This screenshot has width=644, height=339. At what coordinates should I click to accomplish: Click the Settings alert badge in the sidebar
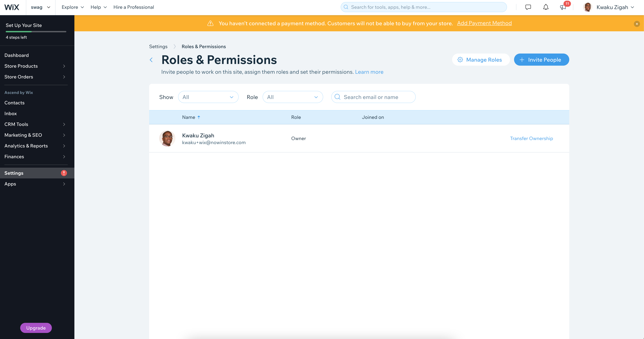click(x=64, y=173)
